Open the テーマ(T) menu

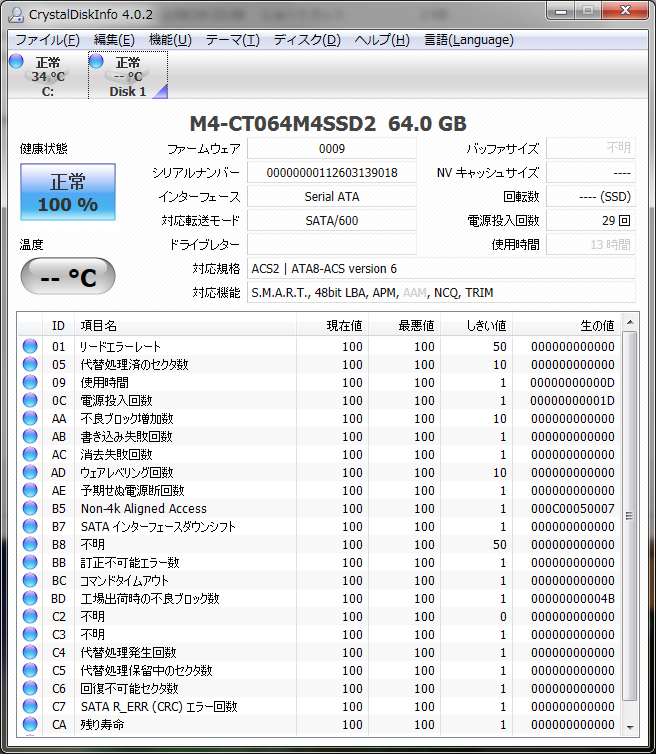233,39
